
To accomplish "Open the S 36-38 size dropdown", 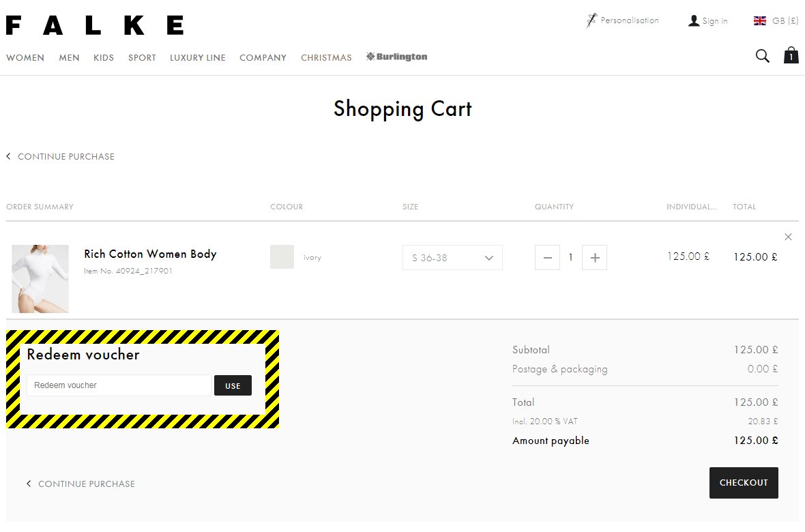I will 452,257.
